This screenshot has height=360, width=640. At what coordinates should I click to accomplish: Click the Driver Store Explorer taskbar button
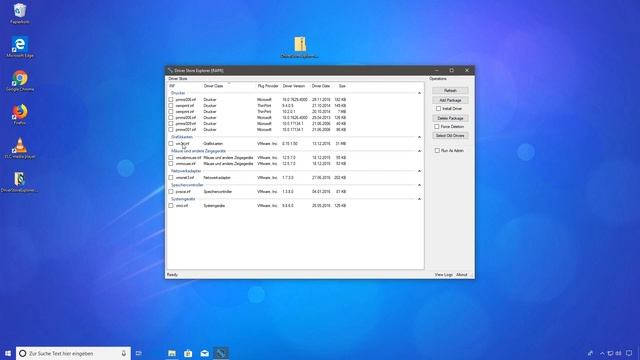click(221, 353)
